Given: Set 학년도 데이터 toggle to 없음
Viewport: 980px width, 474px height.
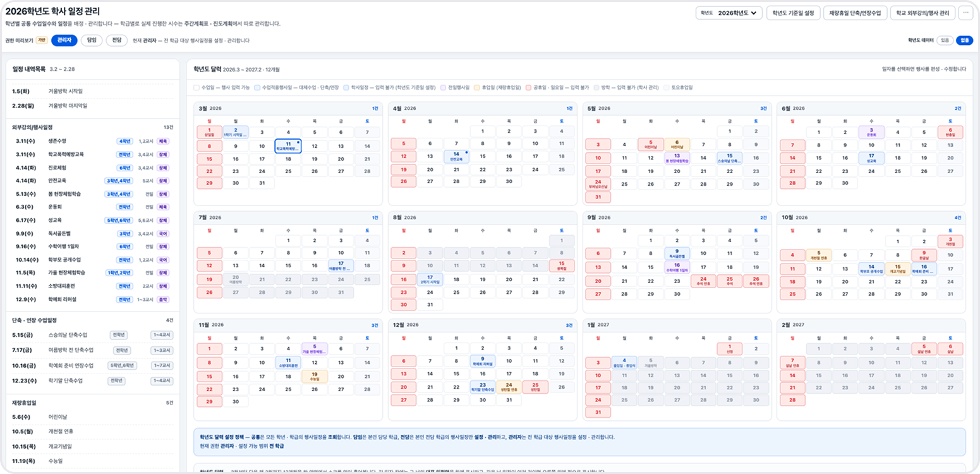Looking at the screenshot, I should pos(964,40).
